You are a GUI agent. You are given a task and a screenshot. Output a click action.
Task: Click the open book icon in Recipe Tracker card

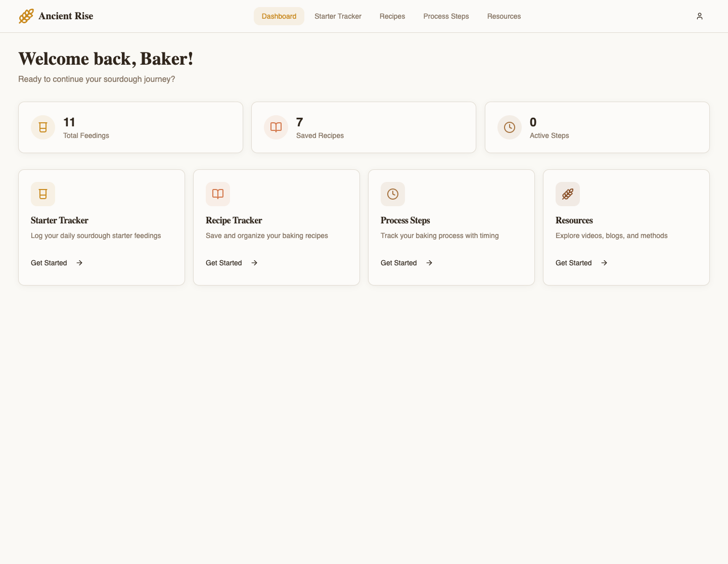218,194
